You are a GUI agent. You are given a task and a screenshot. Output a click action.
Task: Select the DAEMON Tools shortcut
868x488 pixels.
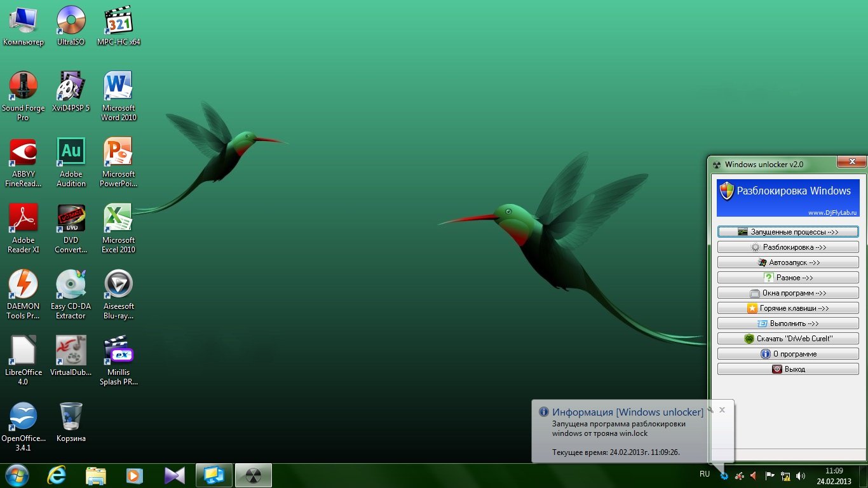coord(24,295)
